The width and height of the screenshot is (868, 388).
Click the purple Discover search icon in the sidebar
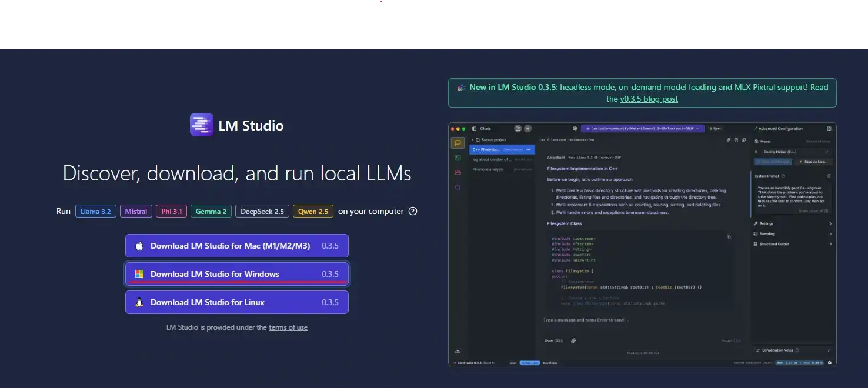[458, 187]
